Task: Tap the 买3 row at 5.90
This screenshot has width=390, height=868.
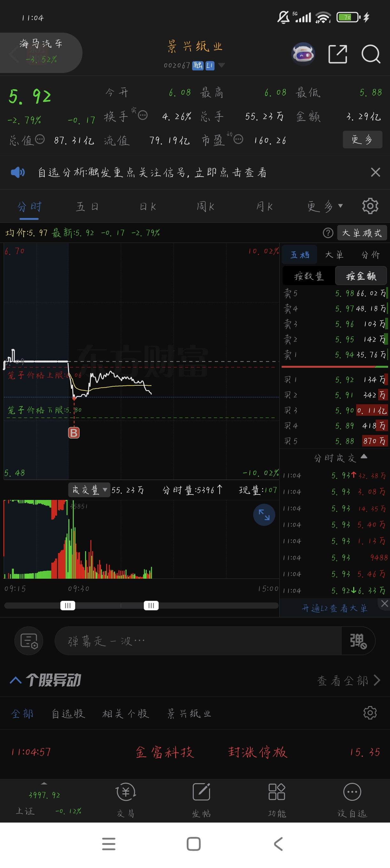Action: click(335, 410)
